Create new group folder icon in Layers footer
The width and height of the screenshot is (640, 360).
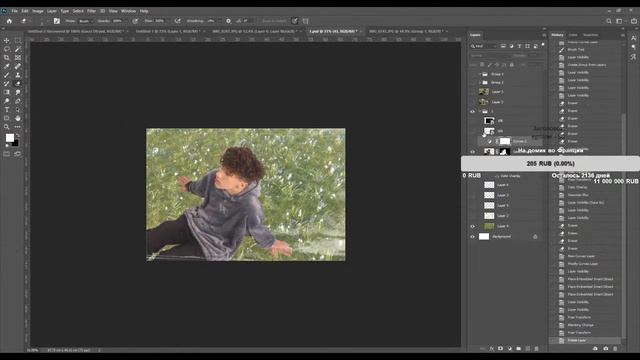click(x=518, y=349)
